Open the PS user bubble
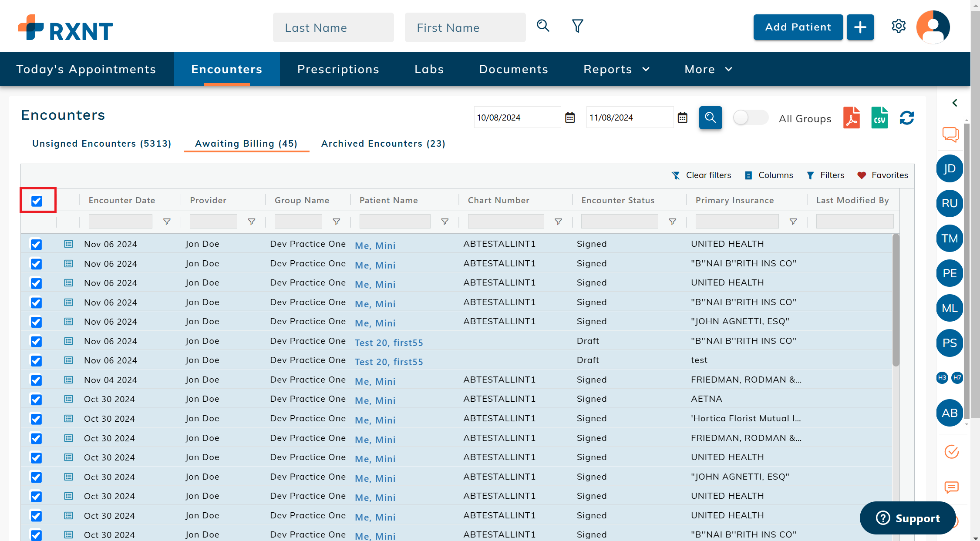This screenshot has height=541, width=980. pos(950,343)
